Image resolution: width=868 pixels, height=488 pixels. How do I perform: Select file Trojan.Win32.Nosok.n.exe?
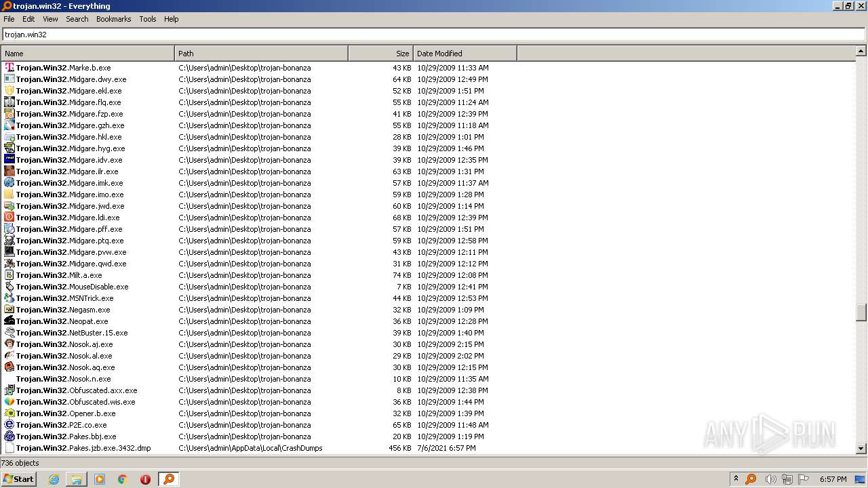tap(64, 379)
